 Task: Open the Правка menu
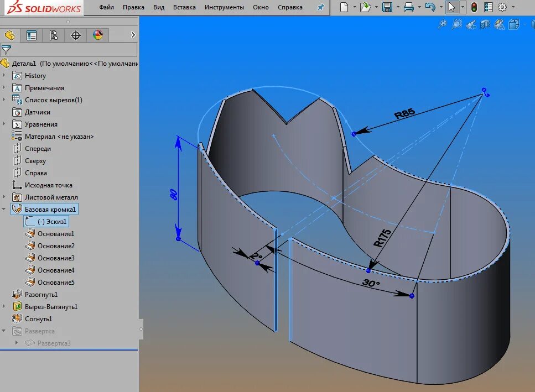[x=133, y=7]
